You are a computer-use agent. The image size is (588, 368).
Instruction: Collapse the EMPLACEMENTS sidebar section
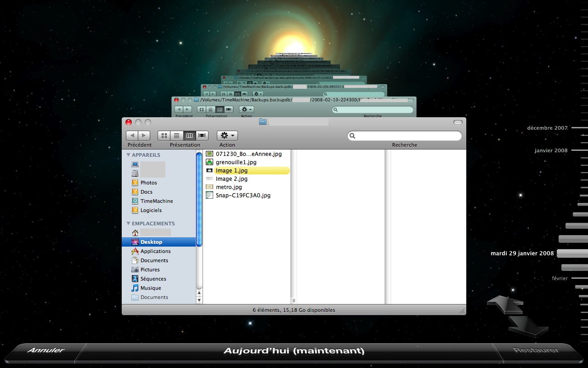tap(129, 224)
